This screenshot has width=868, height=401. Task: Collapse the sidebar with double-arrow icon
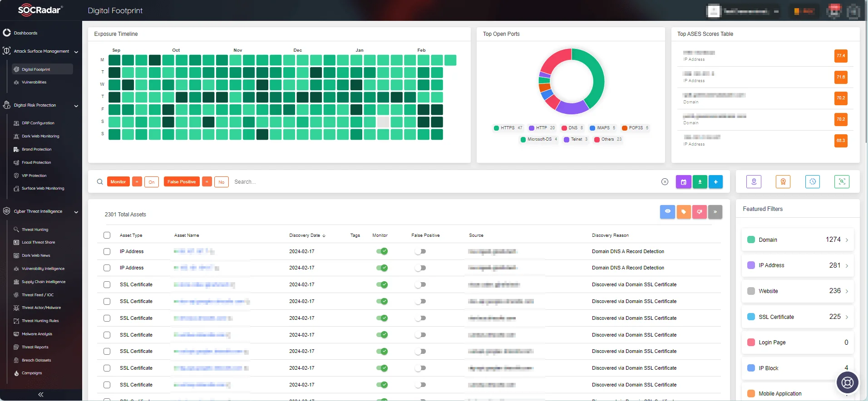41,395
